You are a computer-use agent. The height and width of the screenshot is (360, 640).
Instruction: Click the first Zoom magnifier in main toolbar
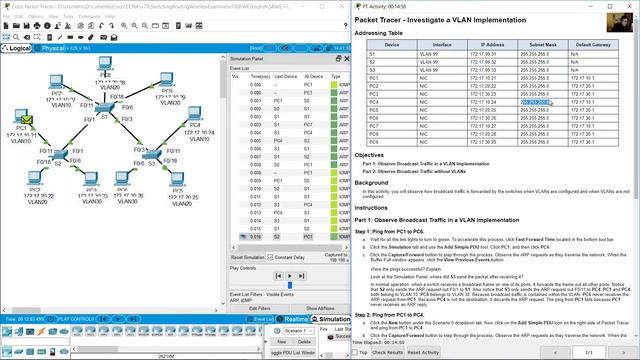click(124, 26)
